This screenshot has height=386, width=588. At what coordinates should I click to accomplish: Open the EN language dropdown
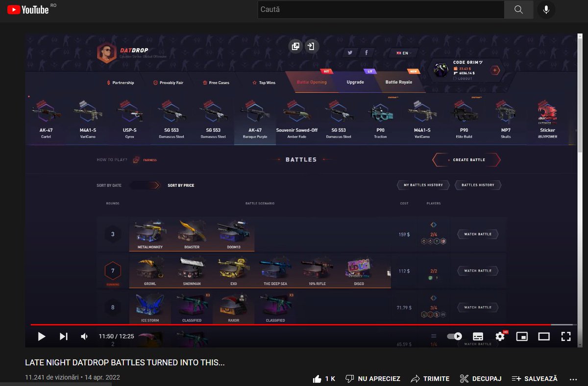click(x=403, y=53)
